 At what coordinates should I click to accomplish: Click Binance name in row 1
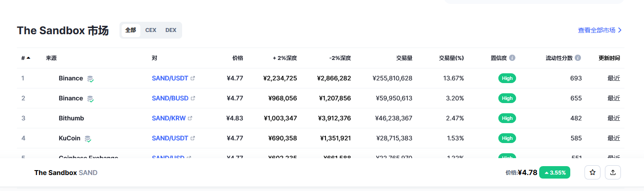coord(71,78)
